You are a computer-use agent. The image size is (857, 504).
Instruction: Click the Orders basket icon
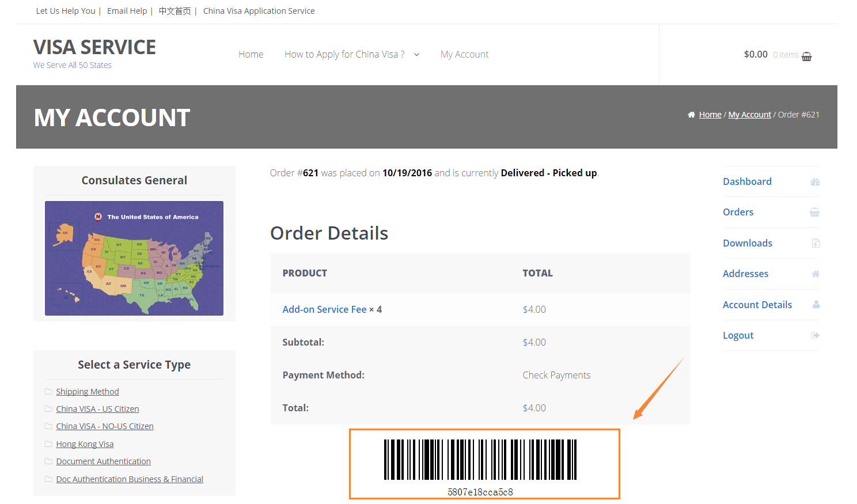click(x=815, y=213)
